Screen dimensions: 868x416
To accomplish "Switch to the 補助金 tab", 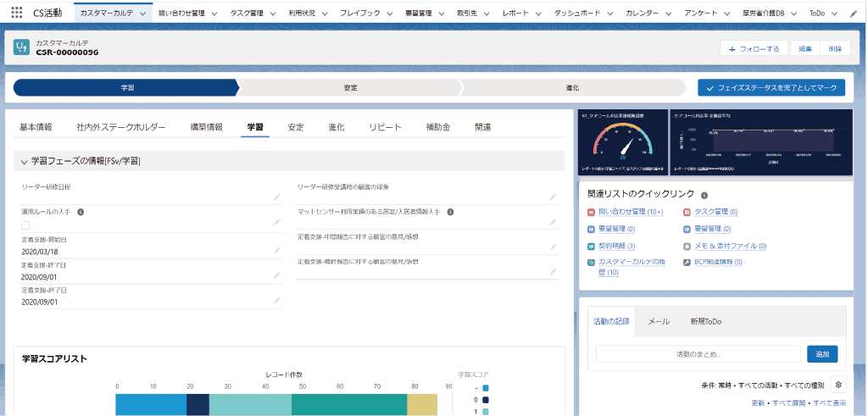I will (438, 127).
